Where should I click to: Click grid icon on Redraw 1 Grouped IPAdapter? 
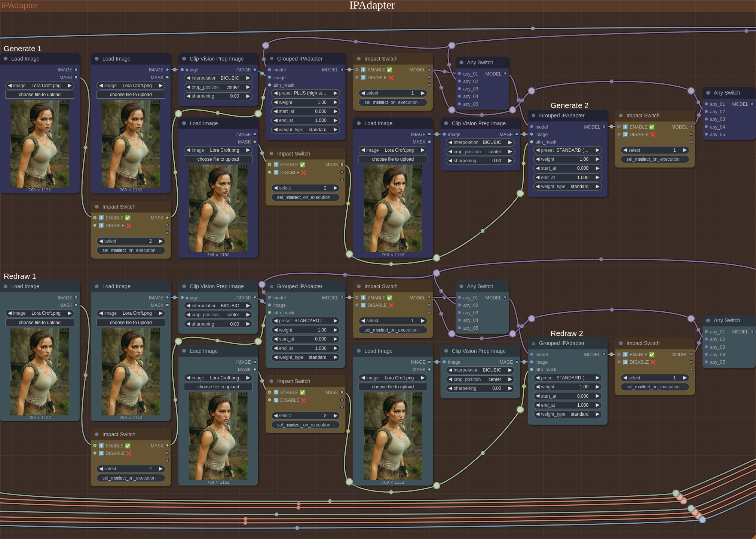[x=271, y=286]
